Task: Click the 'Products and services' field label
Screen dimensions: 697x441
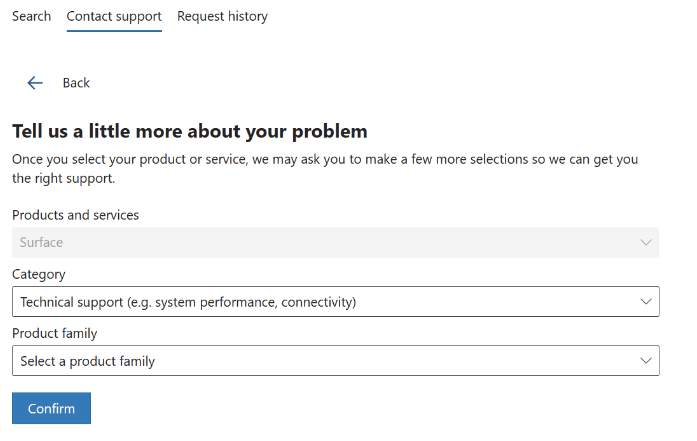Action: [x=75, y=215]
